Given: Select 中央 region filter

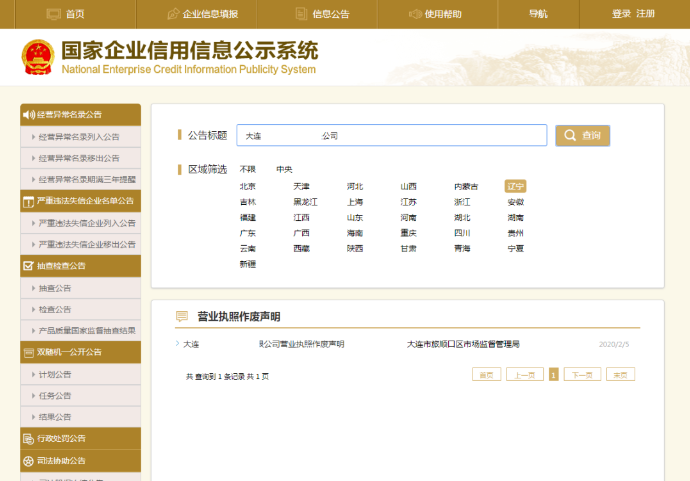Looking at the screenshot, I should (284, 169).
